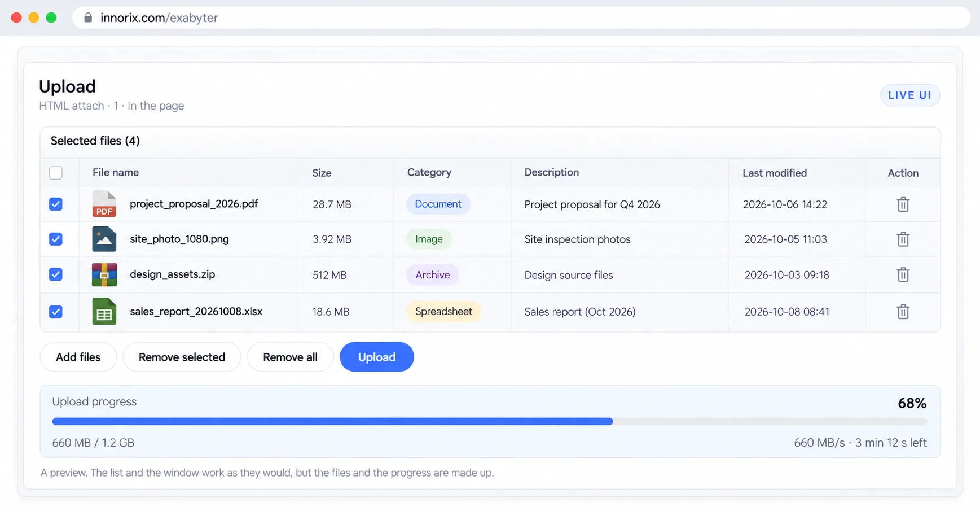Click the Document category tag
The width and height of the screenshot is (980, 511).
(x=438, y=204)
